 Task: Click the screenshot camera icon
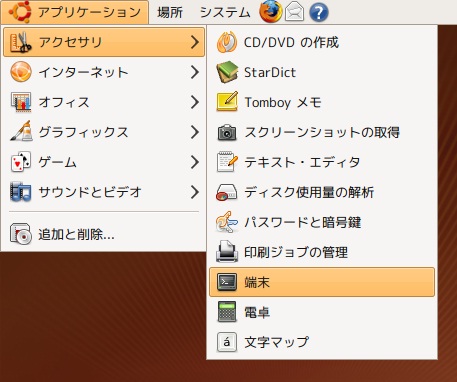tap(227, 132)
